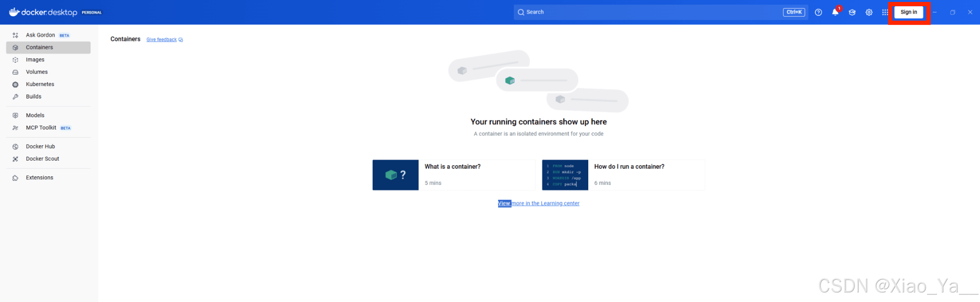The image size is (980, 302).
Task: Click the container question mark thumbnail
Action: (396, 175)
